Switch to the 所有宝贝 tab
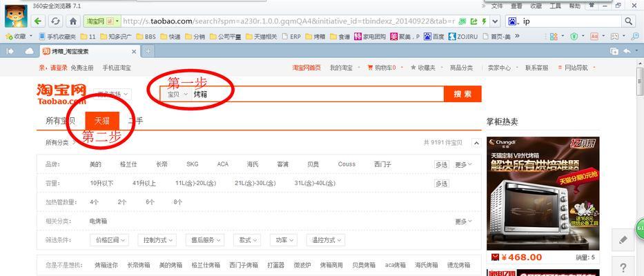The width and height of the screenshot is (644, 276). 60,121
